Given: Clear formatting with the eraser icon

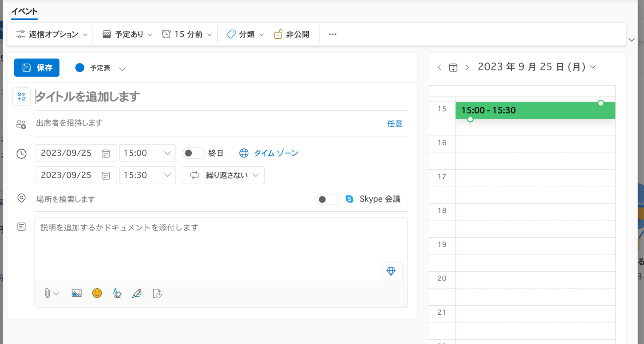Looking at the screenshot, I should tap(117, 293).
